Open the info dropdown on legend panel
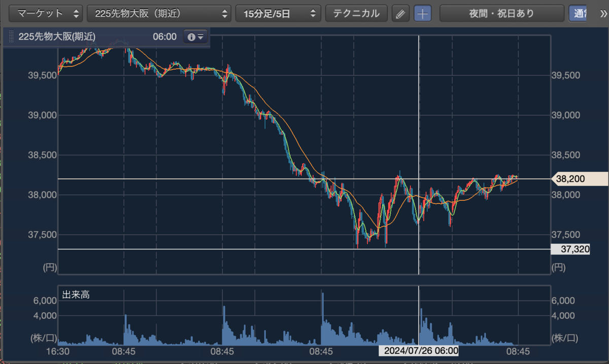 (x=195, y=37)
